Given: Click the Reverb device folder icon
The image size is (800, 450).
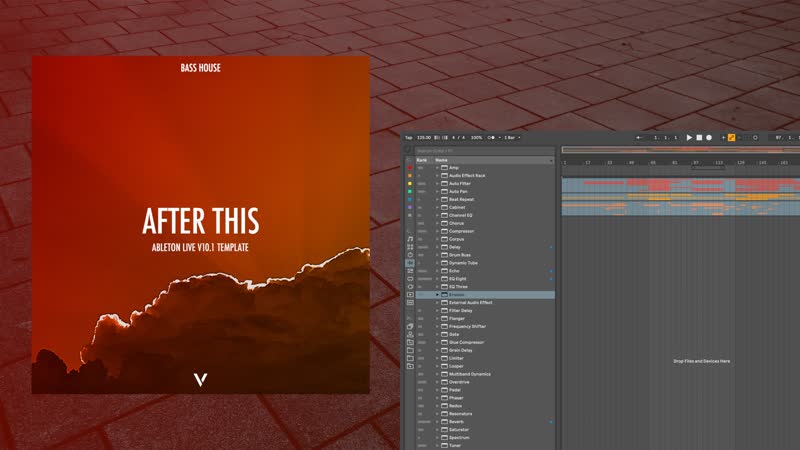Looking at the screenshot, I should pos(444,421).
